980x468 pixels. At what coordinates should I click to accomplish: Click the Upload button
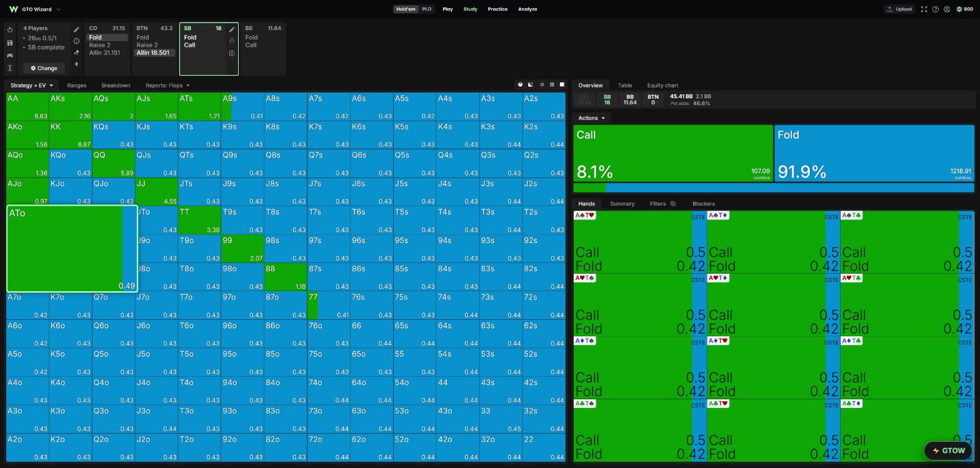point(899,9)
